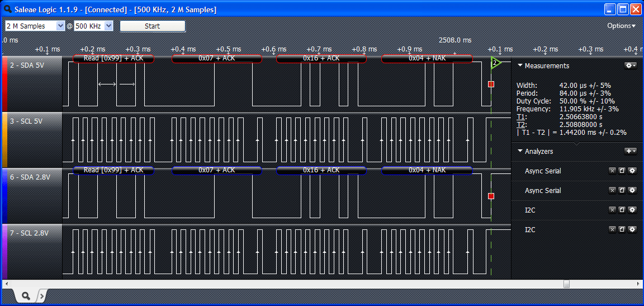Open the Measurements gear settings menu
The image size is (644, 306).
630,65
